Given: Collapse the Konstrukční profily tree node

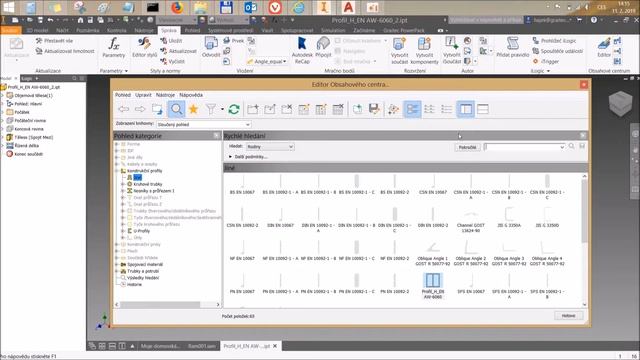Looking at the screenshot, I should pos(117,171).
